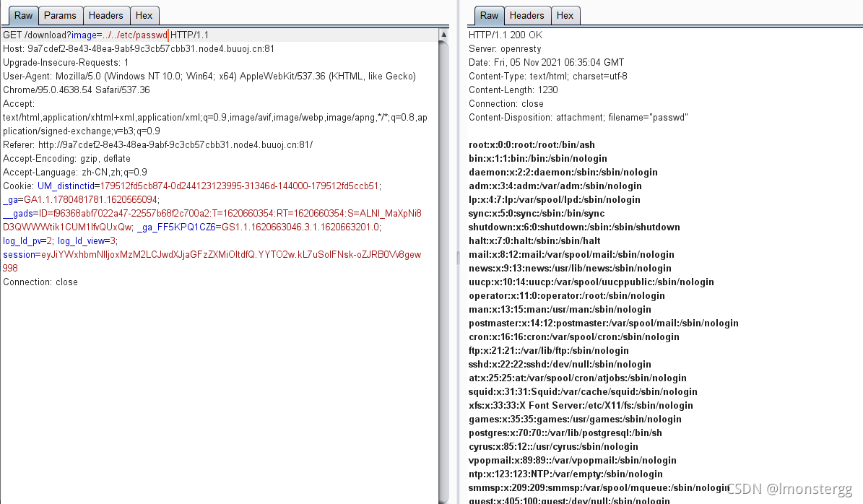Screen dimensions: 863x504
Task: Click the request Connection: close line
Action: click(x=40, y=283)
